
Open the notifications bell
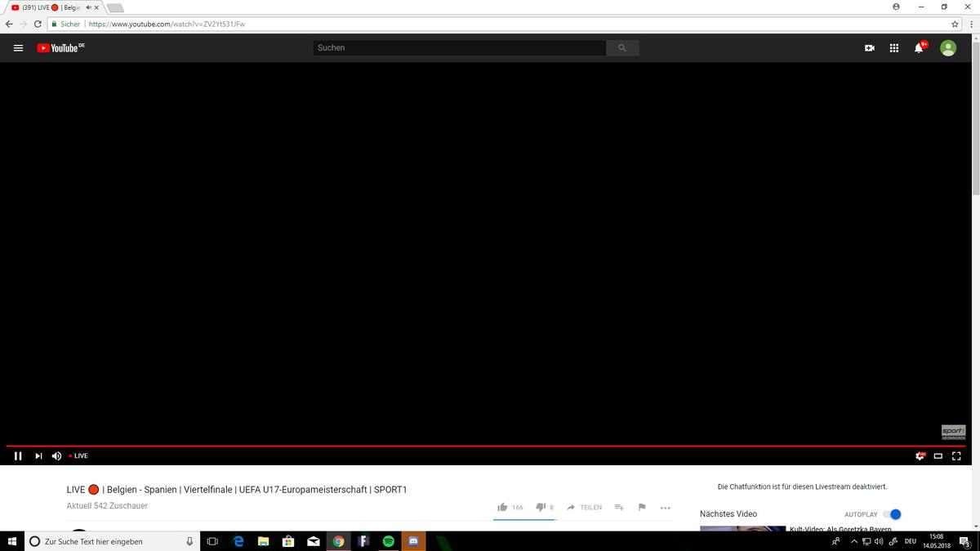920,47
